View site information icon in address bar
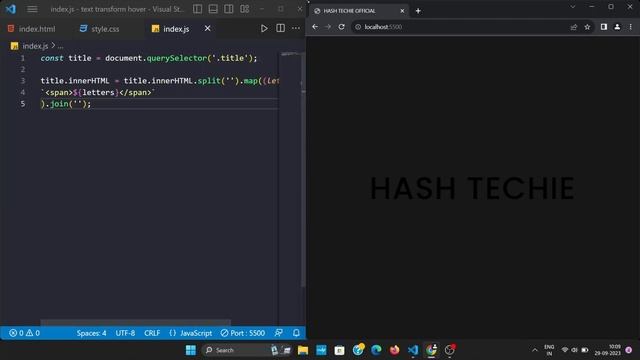This screenshot has width=640, height=360. point(358,27)
